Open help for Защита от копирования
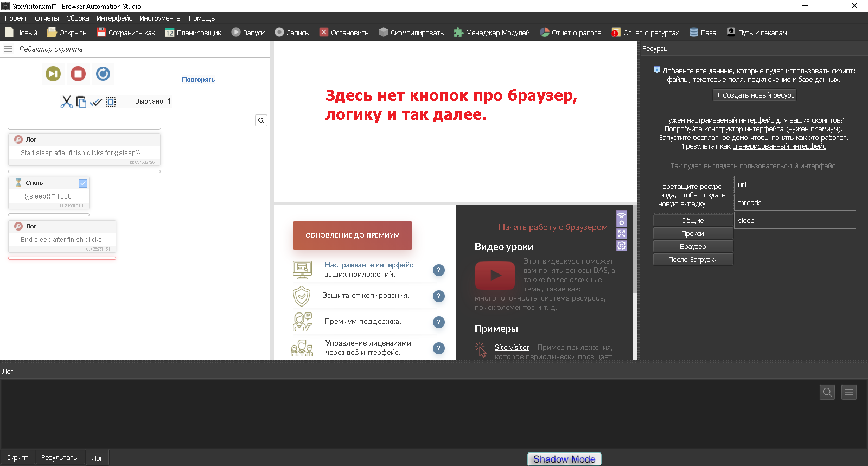The width and height of the screenshot is (868, 466). coord(439,296)
